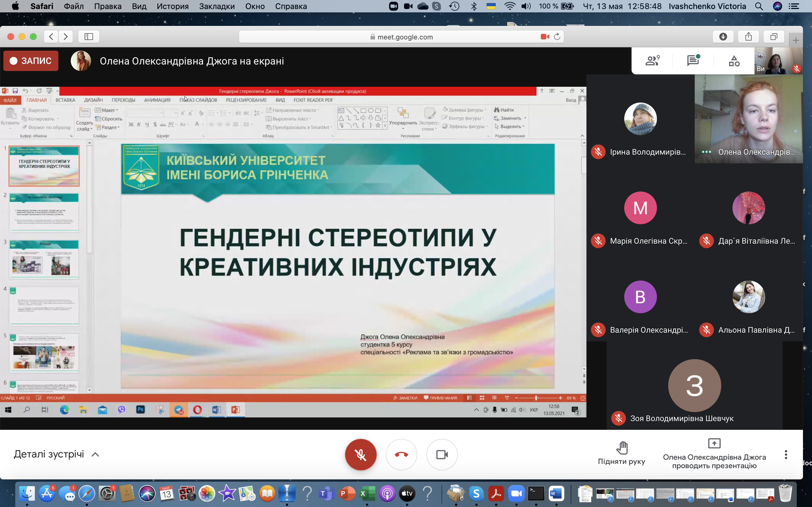Click the red hang up call button
Screen dimensions: 812x507
[401, 455]
